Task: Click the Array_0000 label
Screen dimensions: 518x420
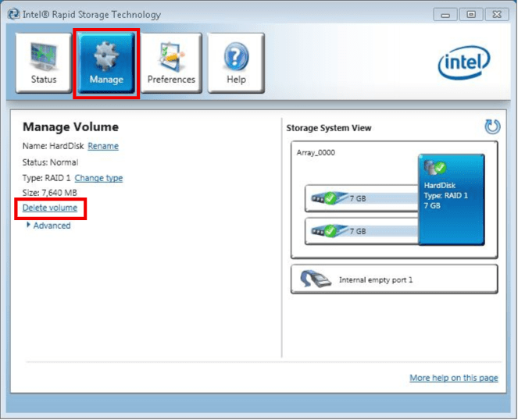Action: point(316,152)
